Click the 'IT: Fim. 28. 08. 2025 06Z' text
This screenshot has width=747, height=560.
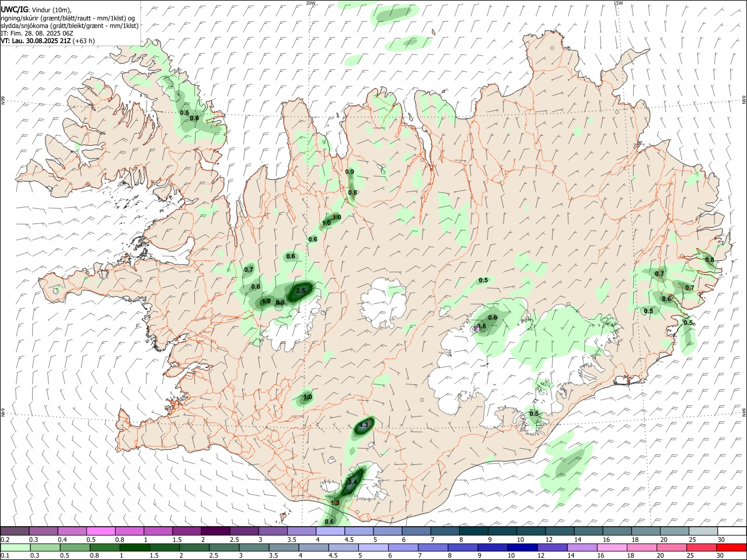coord(37,33)
